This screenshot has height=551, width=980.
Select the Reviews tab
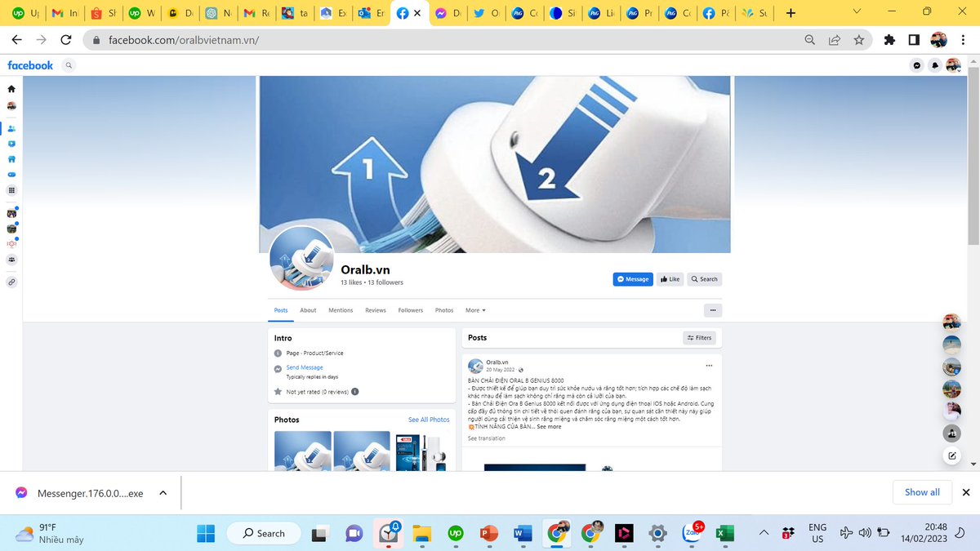click(x=376, y=310)
